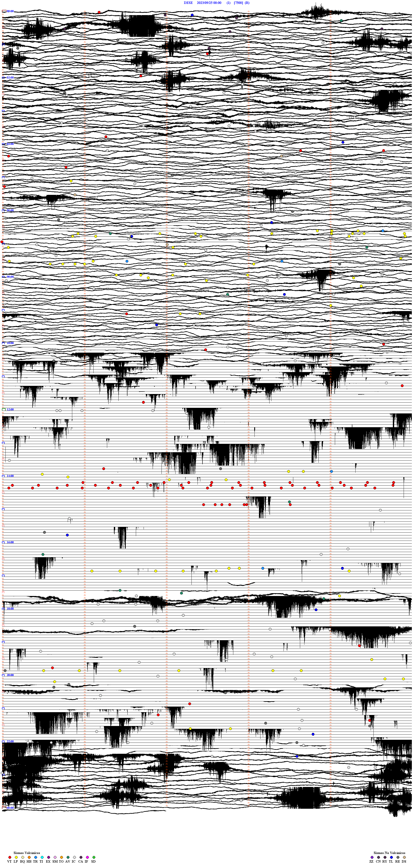The width and height of the screenshot is (414, 868).
Task: Select the magenta IF legend marker
Action: pyautogui.click(x=88, y=857)
